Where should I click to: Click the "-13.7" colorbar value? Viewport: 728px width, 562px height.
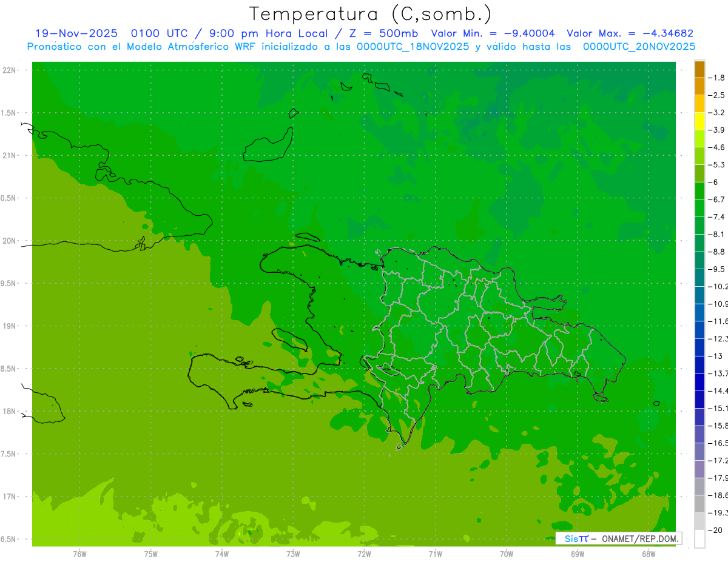click(x=718, y=373)
